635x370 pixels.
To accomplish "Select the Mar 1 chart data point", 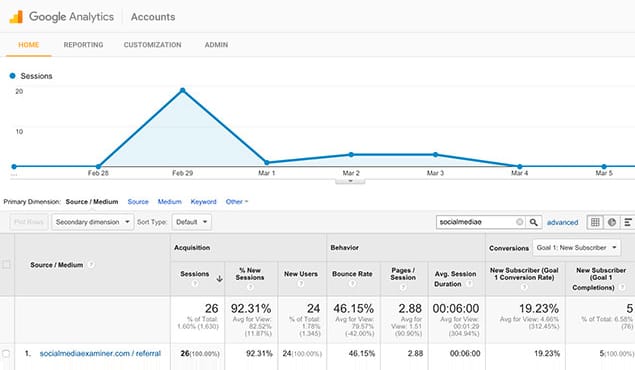I will (267, 163).
